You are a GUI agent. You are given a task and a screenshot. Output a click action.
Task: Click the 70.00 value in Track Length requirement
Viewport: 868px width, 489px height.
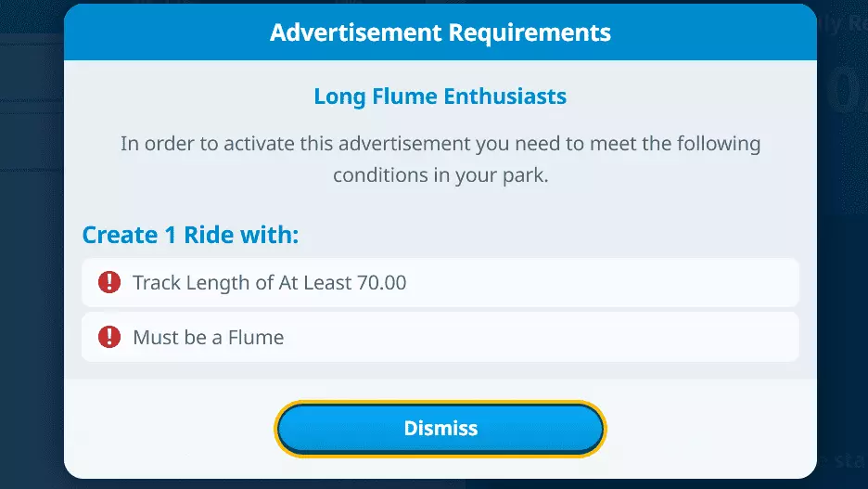(x=381, y=282)
